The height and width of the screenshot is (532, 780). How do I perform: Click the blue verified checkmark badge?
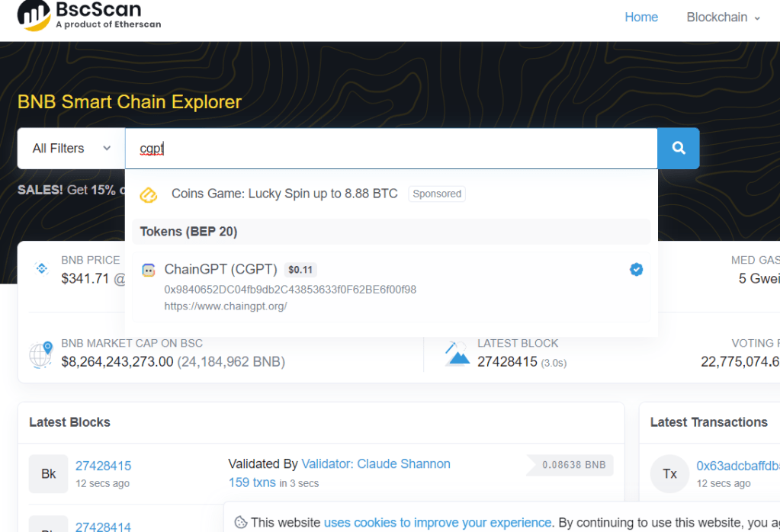[x=636, y=269]
